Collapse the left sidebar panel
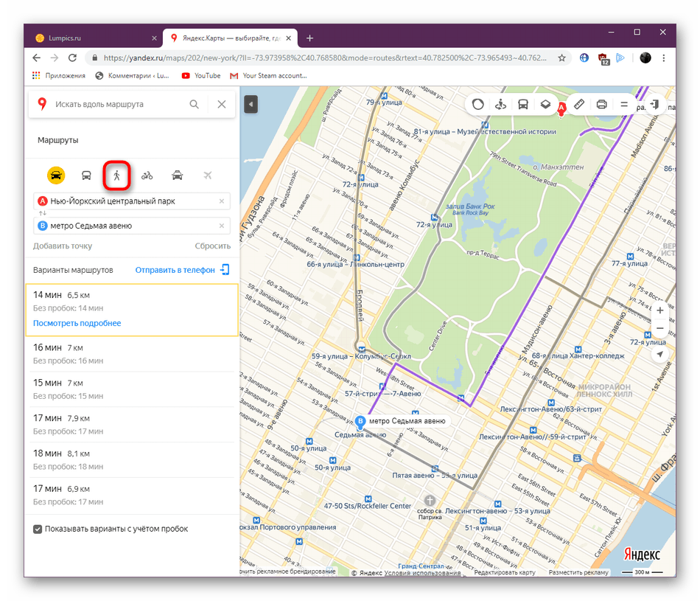Image resolution: width=700 pixels, height=601 pixels. coord(251,105)
